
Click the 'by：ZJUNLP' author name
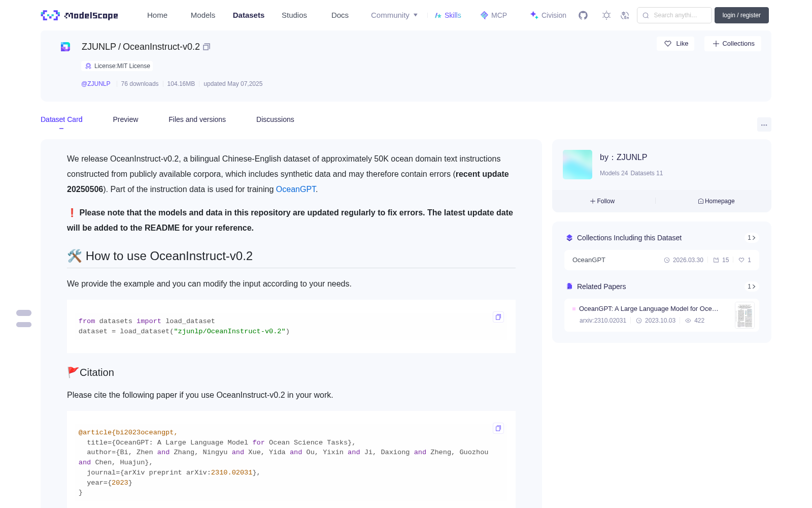coord(623,157)
